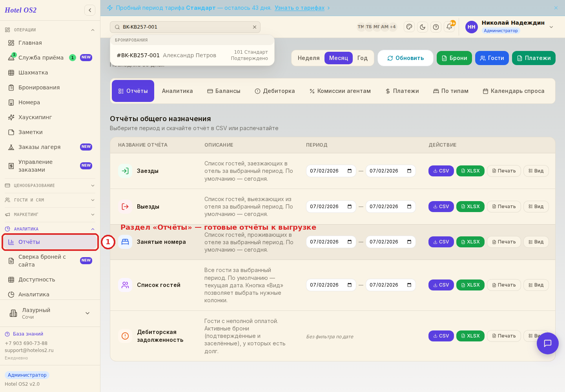Clear the search field text
The width and height of the screenshot is (565, 392).
tap(255, 27)
